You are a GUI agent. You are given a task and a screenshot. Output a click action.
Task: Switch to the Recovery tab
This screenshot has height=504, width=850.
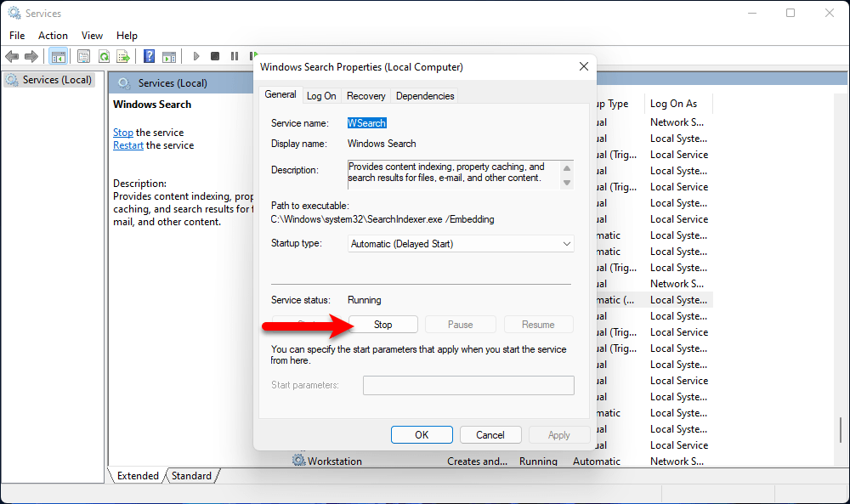pyautogui.click(x=365, y=96)
